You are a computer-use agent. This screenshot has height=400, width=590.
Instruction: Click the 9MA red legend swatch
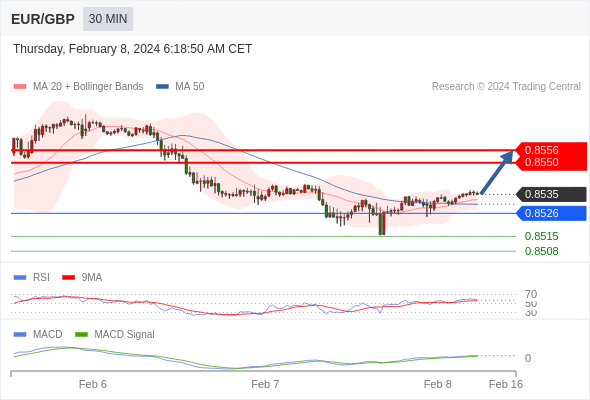coord(68,278)
